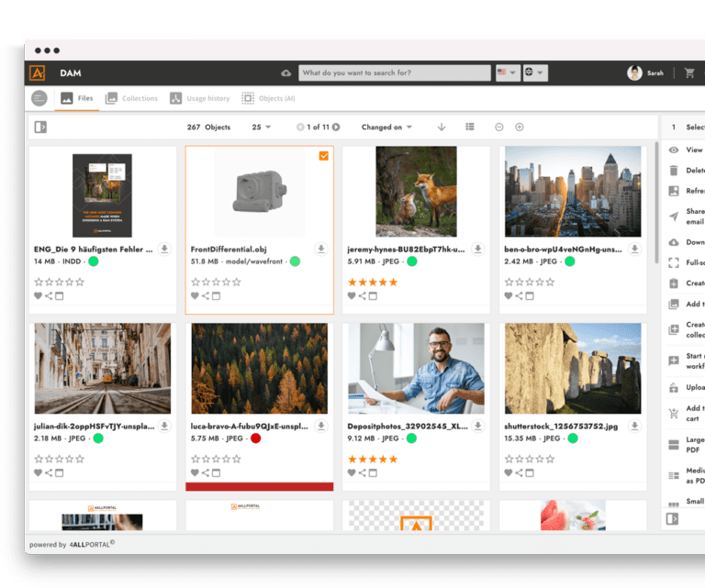Viewport: 705px width, 588px height.
Task: Click the vertical scrollbar of the grid
Action: tap(656, 202)
